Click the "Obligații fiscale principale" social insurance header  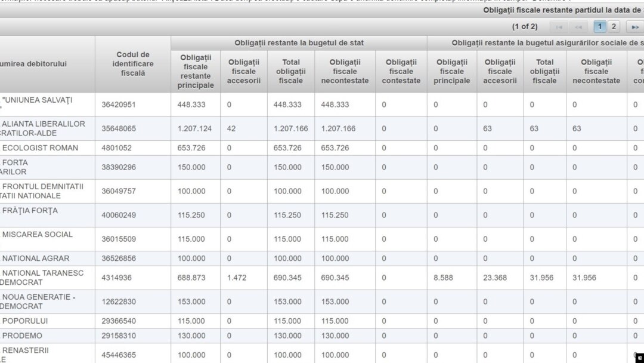[x=452, y=72]
